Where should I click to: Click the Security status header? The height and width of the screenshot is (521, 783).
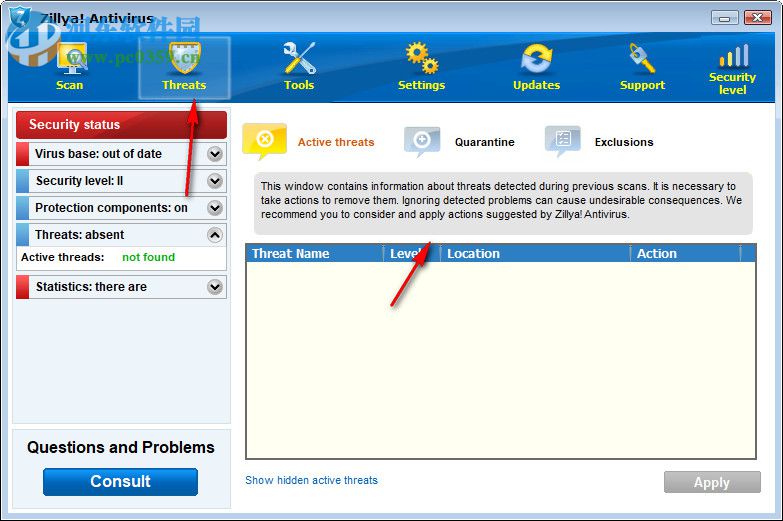click(x=121, y=124)
